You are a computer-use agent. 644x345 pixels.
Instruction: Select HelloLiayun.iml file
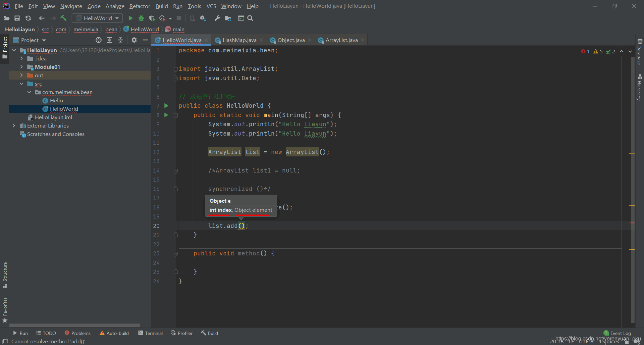[x=53, y=117]
